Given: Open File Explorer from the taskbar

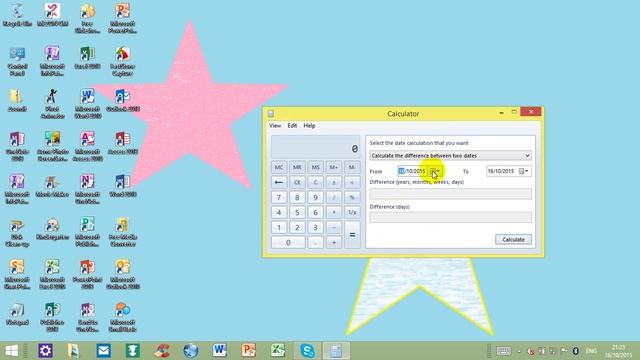Looking at the screenshot, I should pyautogui.click(x=73, y=351).
